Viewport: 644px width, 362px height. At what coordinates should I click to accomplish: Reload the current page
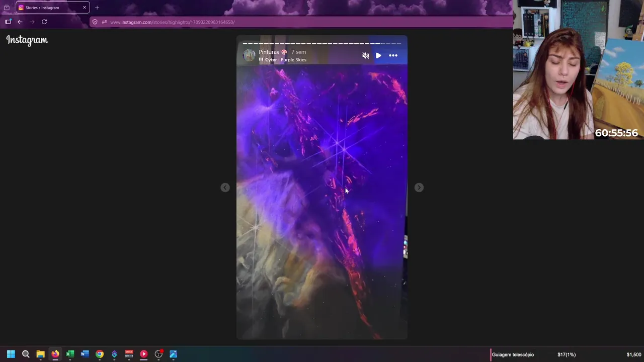(44, 22)
